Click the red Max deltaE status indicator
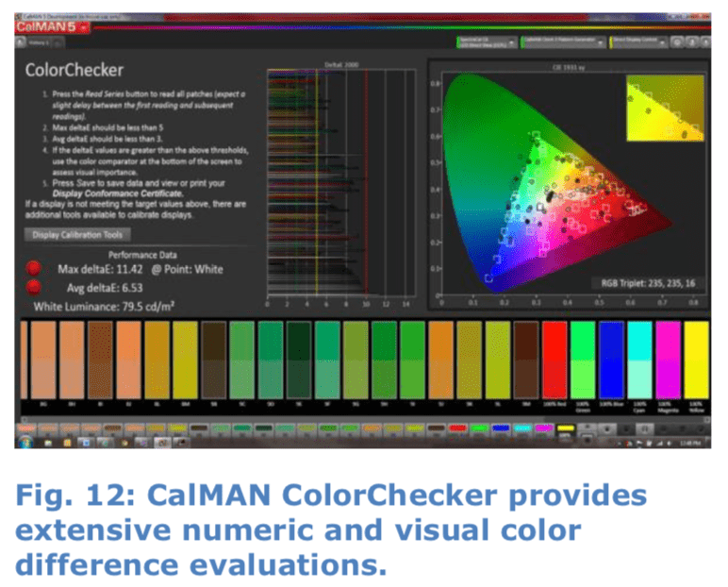Viewport: 728px width, 587px height. pyautogui.click(x=33, y=268)
